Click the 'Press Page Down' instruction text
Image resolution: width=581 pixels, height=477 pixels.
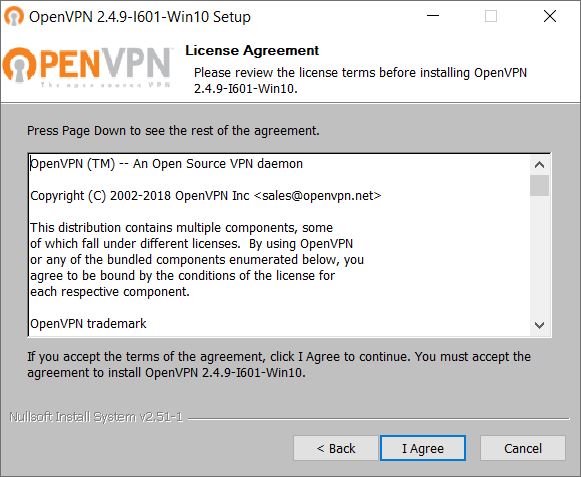tap(173, 131)
